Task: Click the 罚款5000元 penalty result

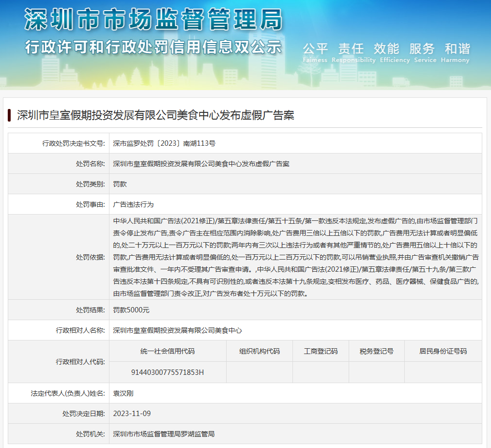Action: (x=131, y=310)
